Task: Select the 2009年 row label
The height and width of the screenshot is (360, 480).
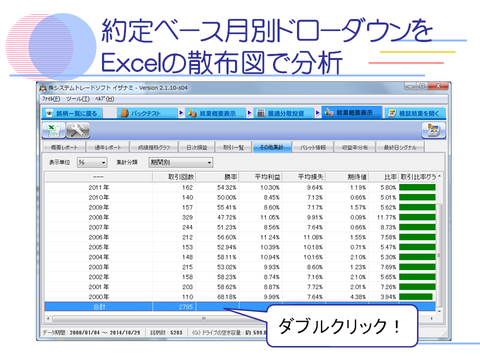Action: (99, 207)
